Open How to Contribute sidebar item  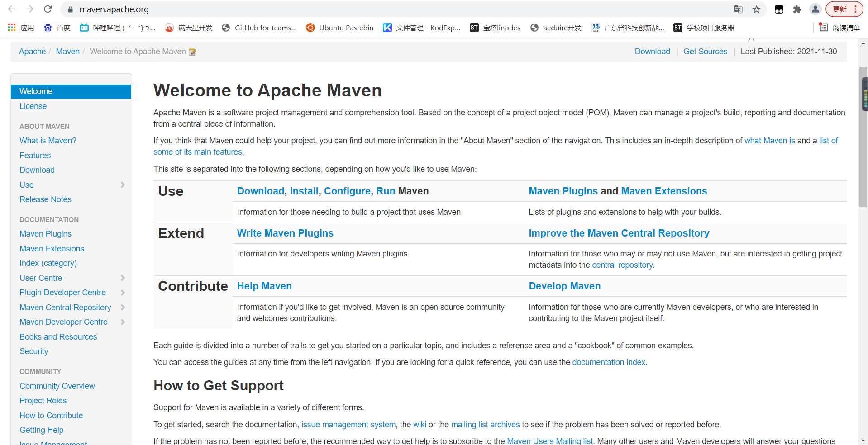[51, 416]
